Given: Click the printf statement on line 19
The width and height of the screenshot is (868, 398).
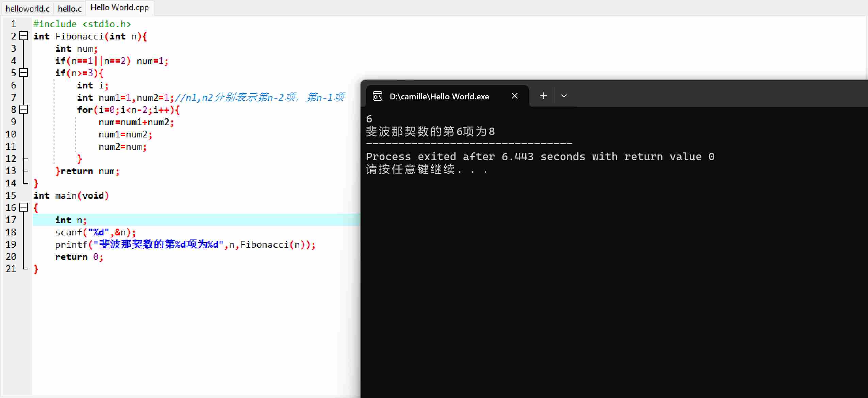Looking at the screenshot, I should point(185,245).
